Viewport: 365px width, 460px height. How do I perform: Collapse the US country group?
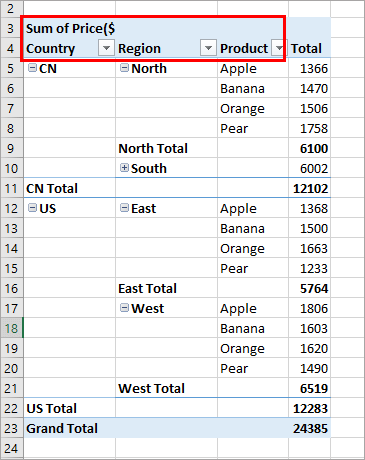coord(32,208)
